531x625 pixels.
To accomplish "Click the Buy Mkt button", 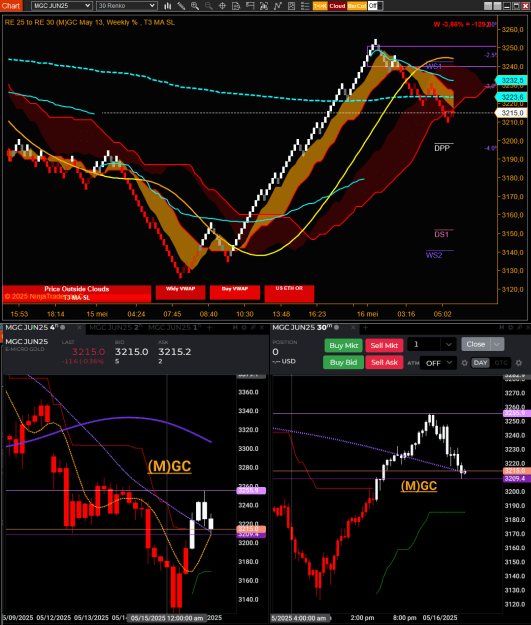I will click(x=343, y=346).
